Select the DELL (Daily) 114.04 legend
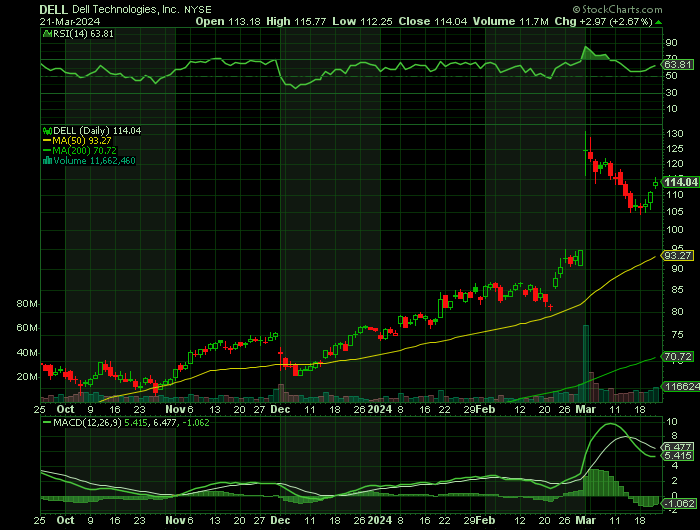The height and width of the screenshot is (530, 700). pos(97,131)
